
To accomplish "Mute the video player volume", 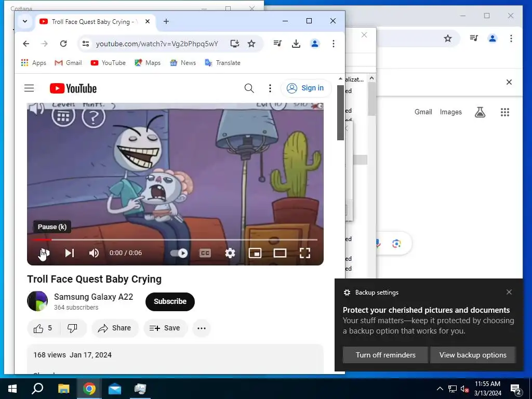I will coord(94,253).
